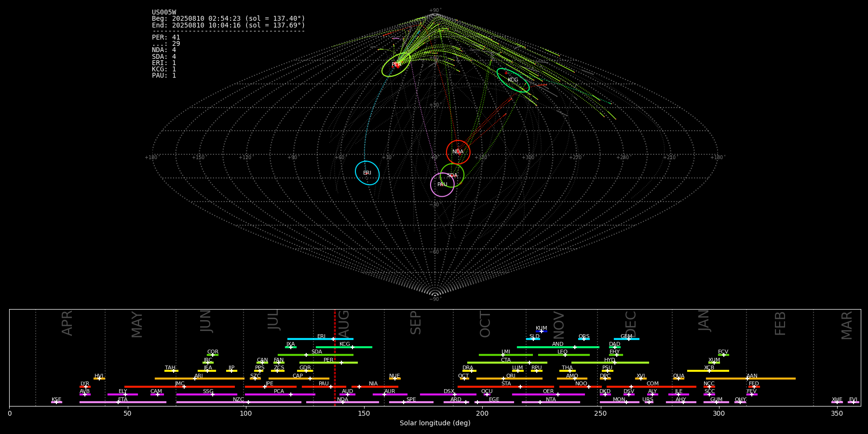Click the LMI shower label in timeline
This screenshot has height=434, width=868.
(x=506, y=352)
